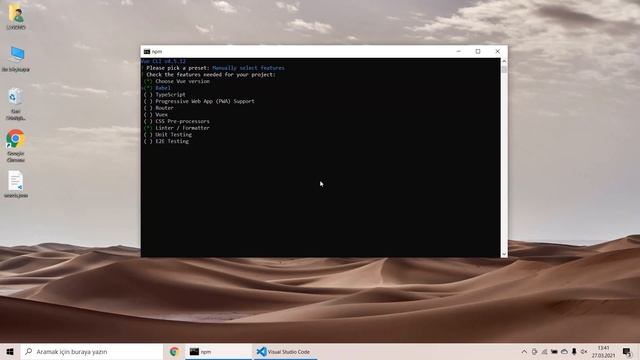Click the OneDrive cloud tray icon

click(564, 351)
